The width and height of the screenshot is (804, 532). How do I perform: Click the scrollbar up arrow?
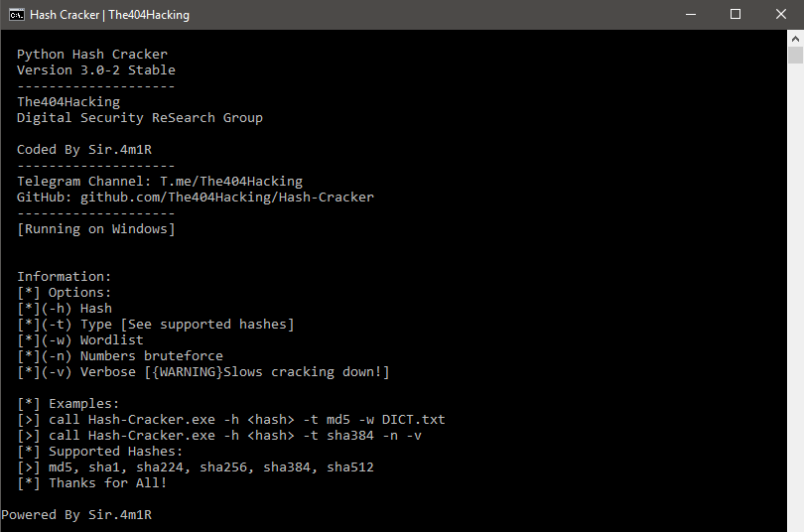point(795,39)
